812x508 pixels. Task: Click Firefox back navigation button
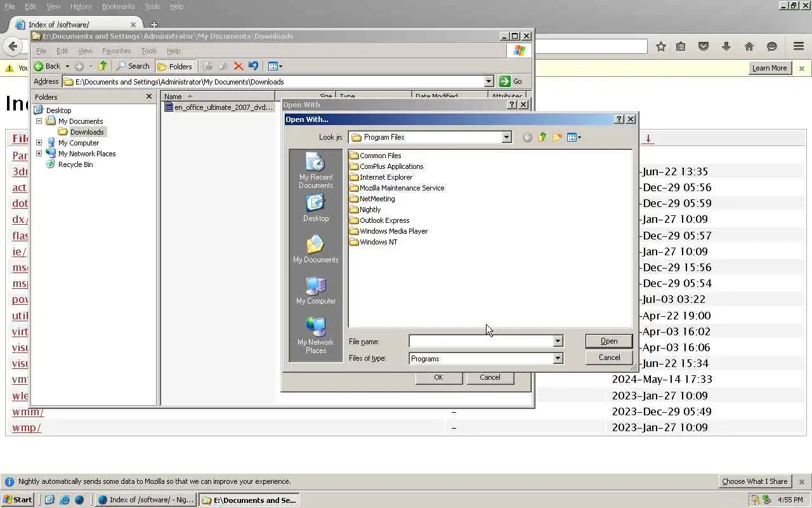(13, 46)
